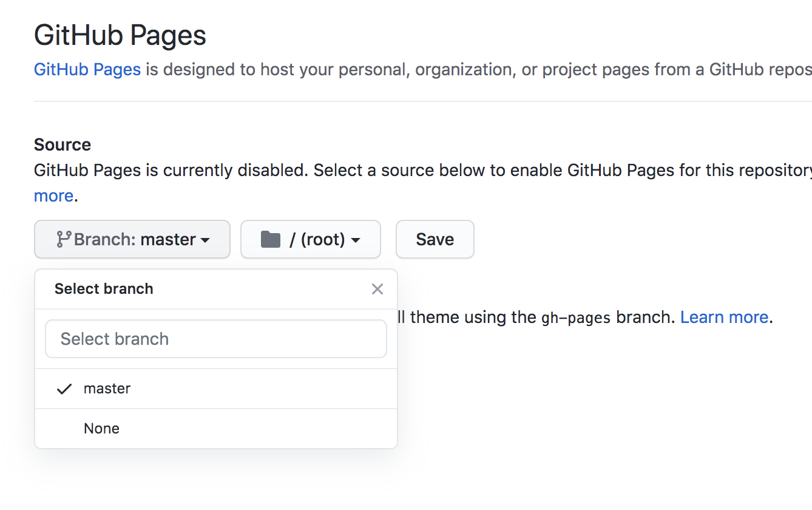Open the blue GitHub Pages link
812x510 pixels.
[x=87, y=69]
